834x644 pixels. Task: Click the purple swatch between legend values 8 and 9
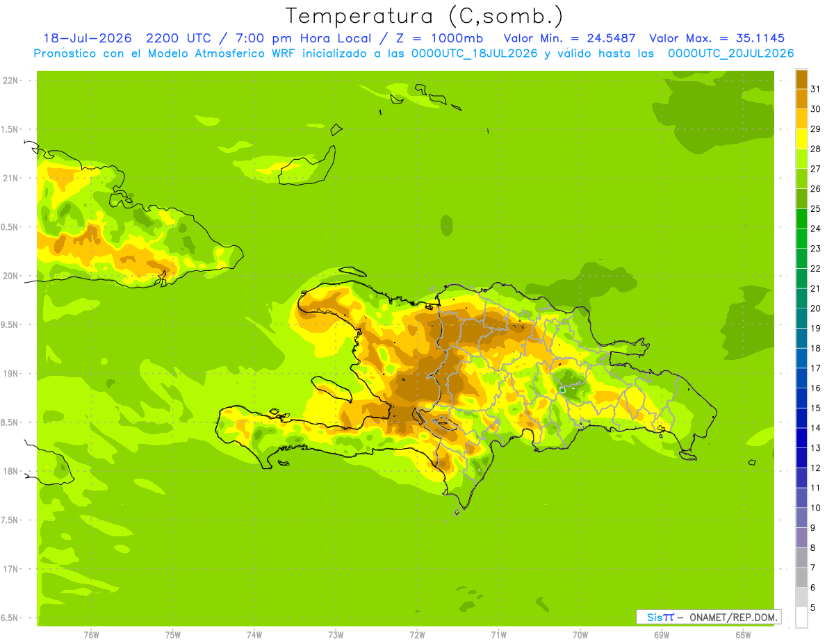pos(801,538)
